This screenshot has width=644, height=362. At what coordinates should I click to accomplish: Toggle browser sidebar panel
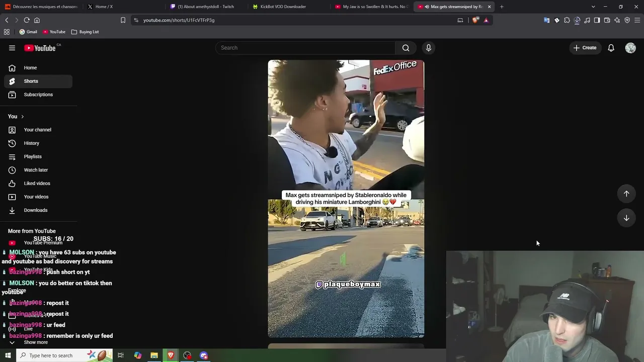point(597,20)
